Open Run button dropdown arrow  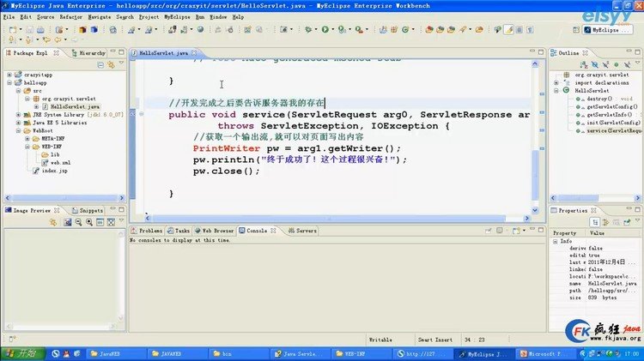click(x=332, y=29)
